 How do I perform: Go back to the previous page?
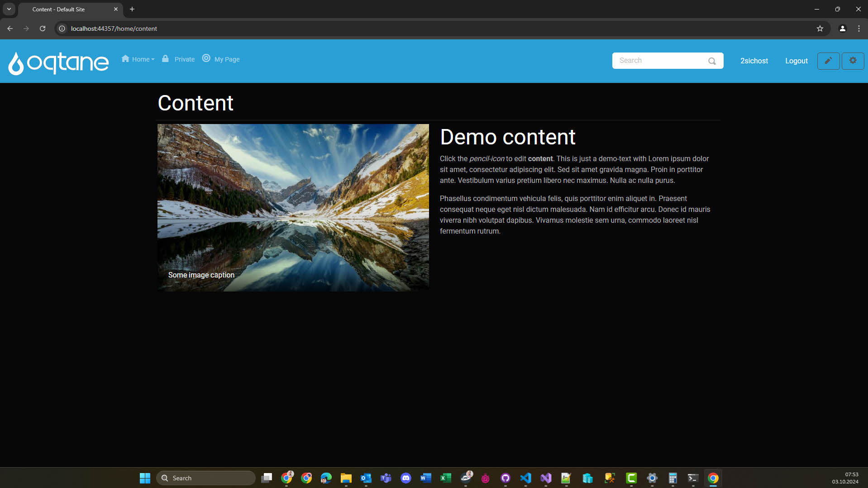coord(10,29)
